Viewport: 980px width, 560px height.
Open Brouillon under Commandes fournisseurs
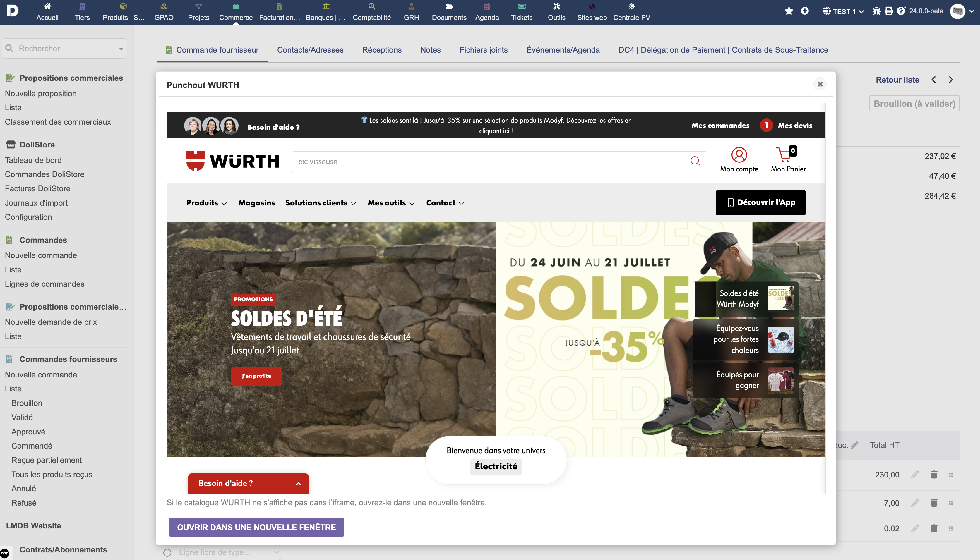click(27, 403)
